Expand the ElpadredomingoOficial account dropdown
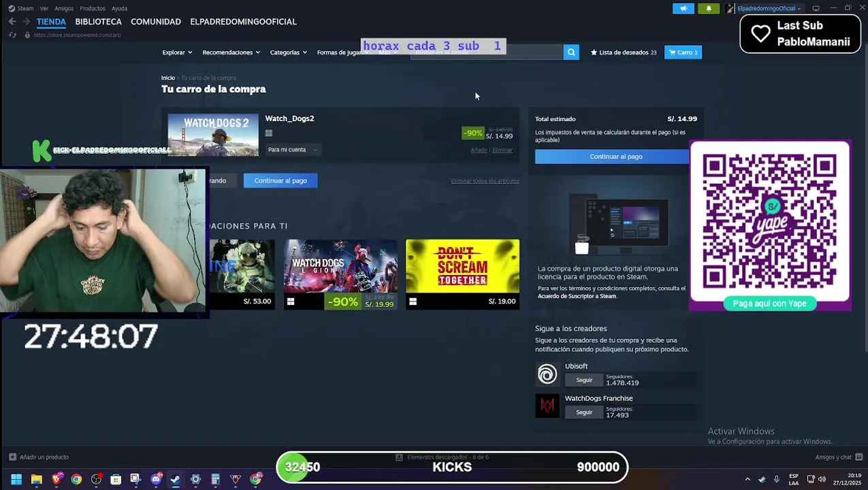The height and width of the screenshot is (490, 868). click(769, 8)
